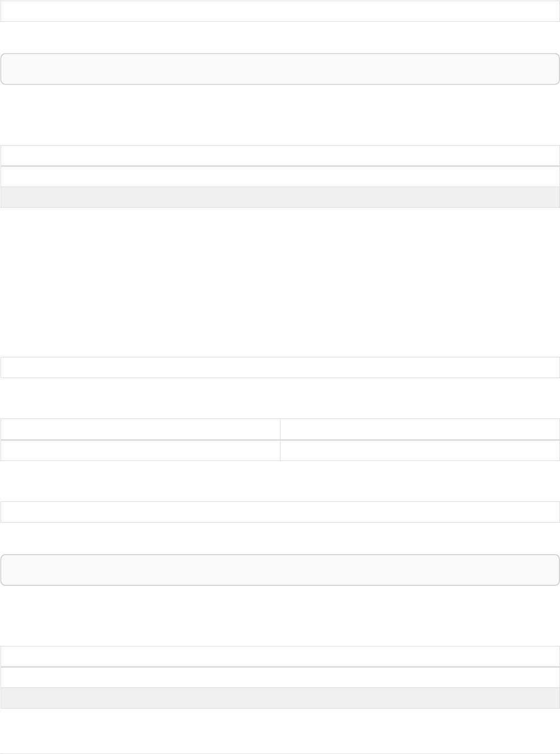Select the bottom-left cell of the two-column table

[x=140, y=450]
